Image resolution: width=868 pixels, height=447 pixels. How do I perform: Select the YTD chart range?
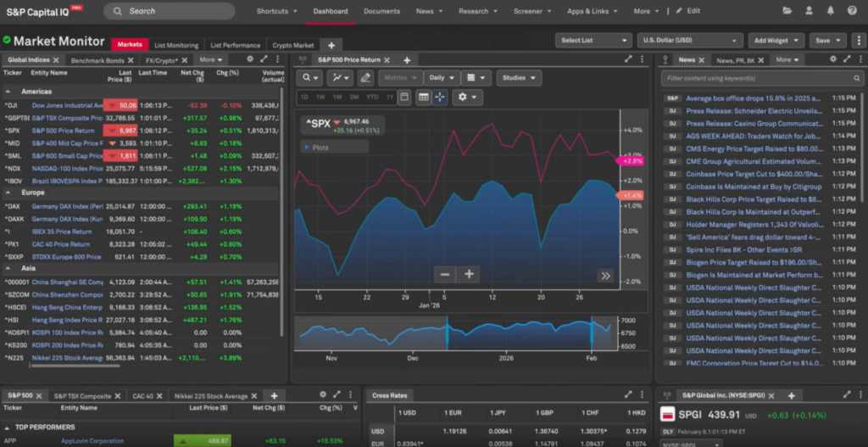tap(373, 97)
